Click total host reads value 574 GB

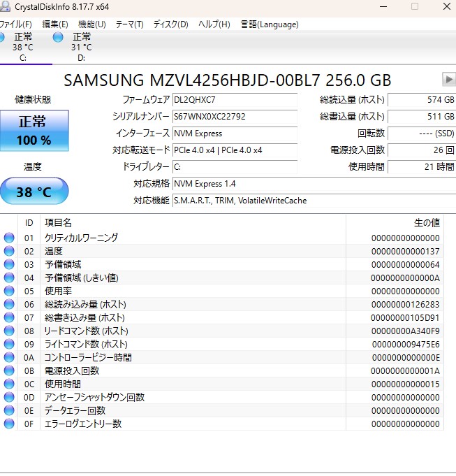(422, 100)
